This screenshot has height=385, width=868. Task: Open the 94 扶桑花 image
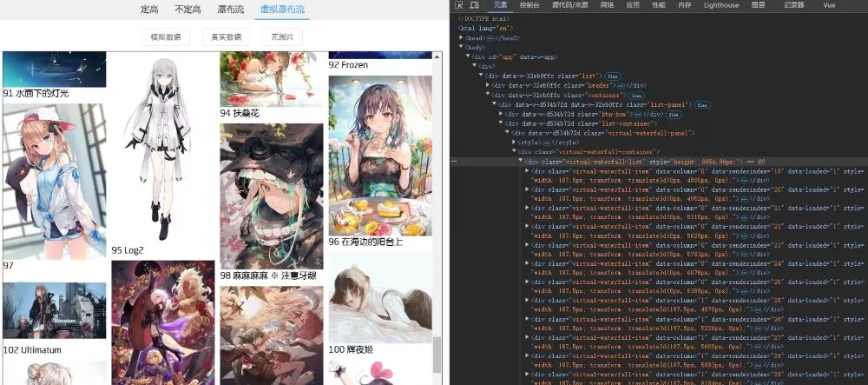pos(272,79)
